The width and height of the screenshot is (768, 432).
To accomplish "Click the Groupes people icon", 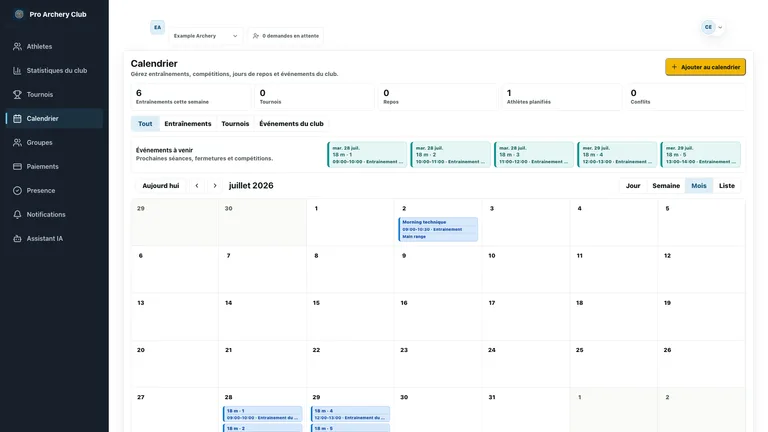I will [x=17, y=143].
